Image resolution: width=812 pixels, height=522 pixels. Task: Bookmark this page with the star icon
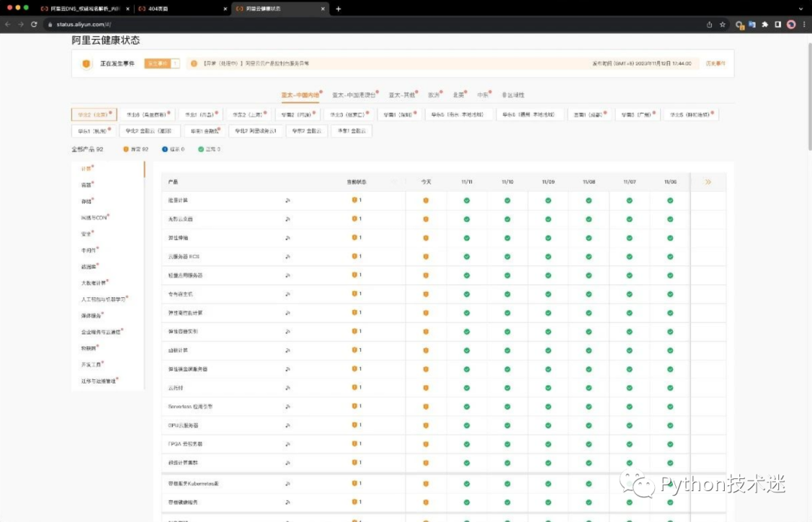(x=723, y=24)
